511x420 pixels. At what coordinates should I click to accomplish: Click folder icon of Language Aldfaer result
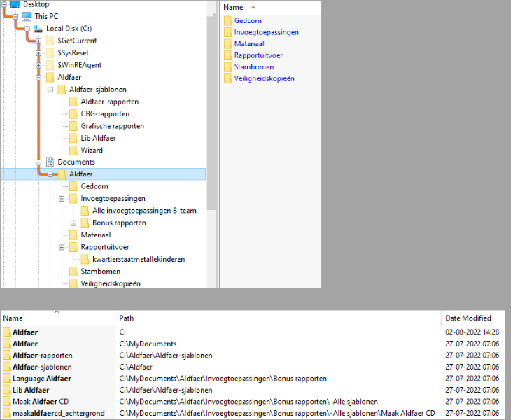click(x=7, y=379)
